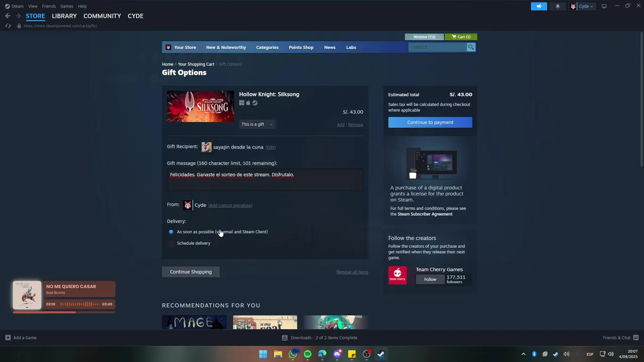Open WhatsApp from the taskbar

click(x=293, y=354)
